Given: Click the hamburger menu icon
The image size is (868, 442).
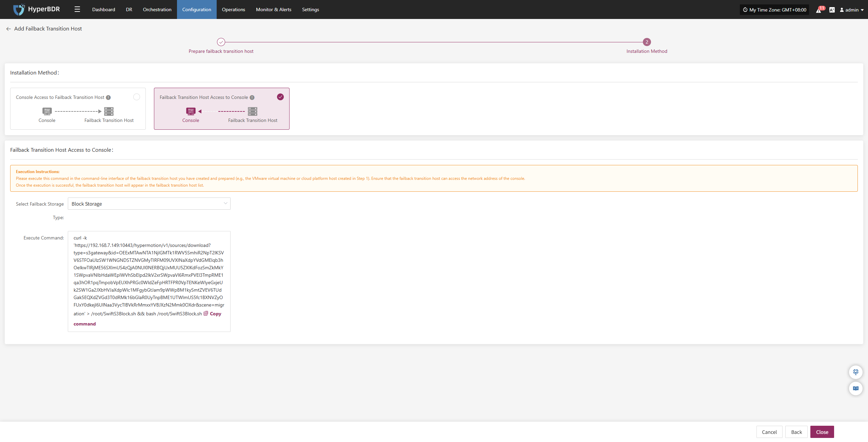Looking at the screenshot, I should [77, 9].
